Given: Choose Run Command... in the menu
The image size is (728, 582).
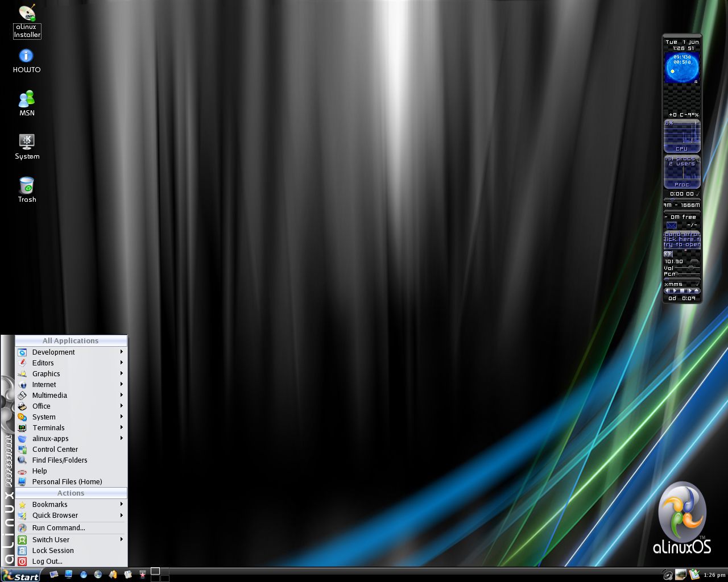Looking at the screenshot, I should (58, 527).
